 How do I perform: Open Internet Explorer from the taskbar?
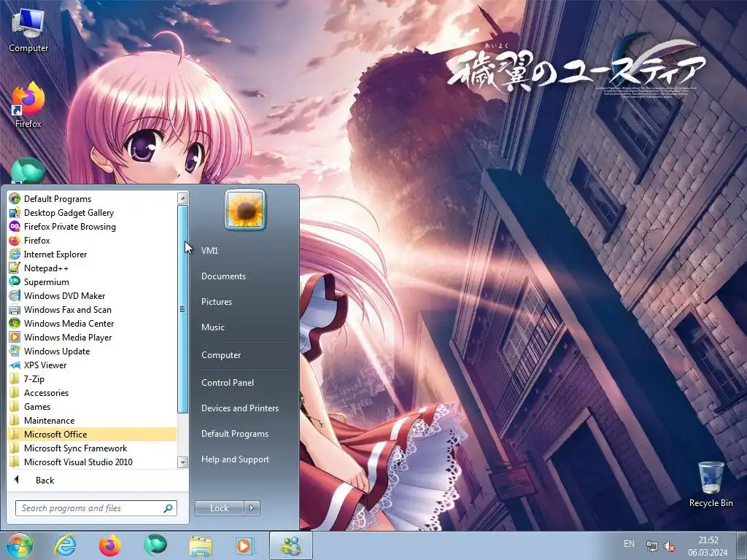[x=65, y=545]
